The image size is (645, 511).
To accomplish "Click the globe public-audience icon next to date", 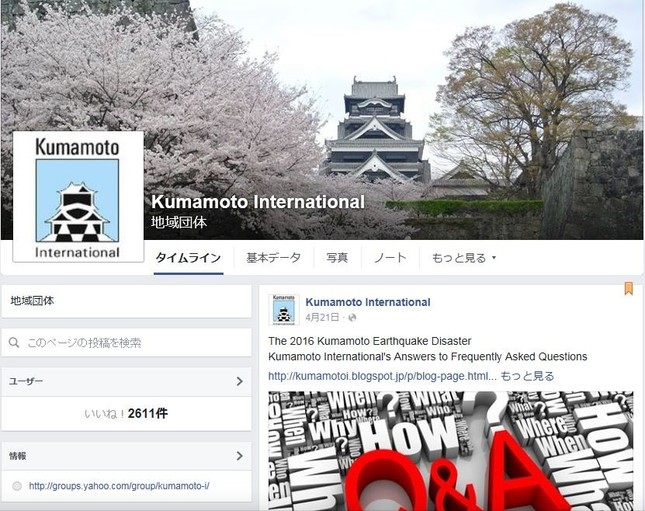I will (x=353, y=318).
